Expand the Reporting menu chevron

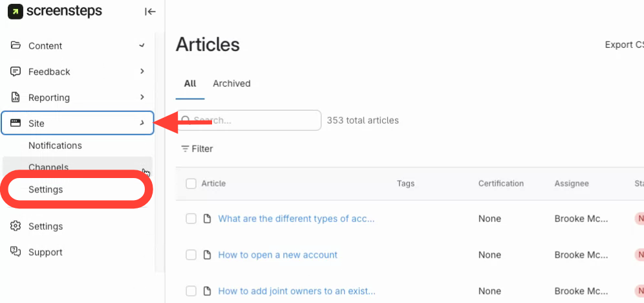(x=142, y=97)
